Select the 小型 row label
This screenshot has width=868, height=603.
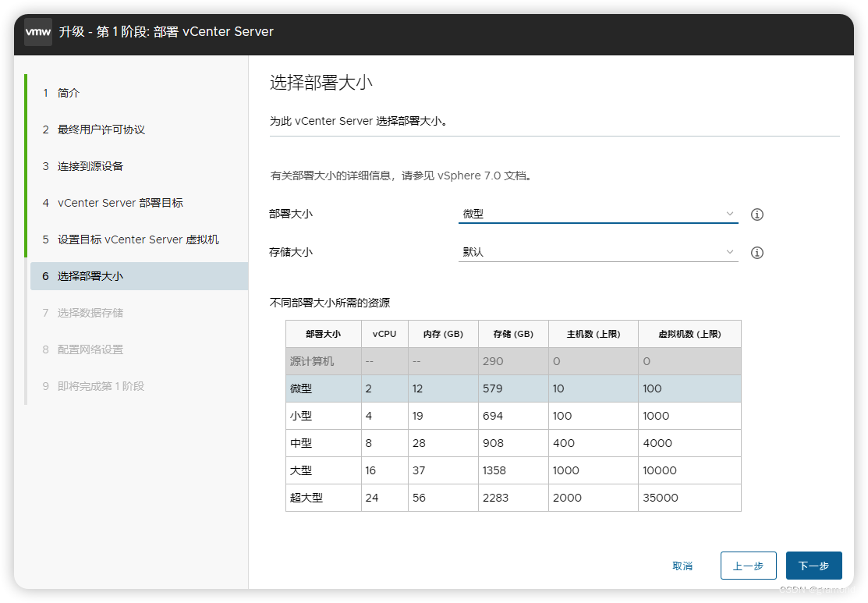[x=300, y=416]
